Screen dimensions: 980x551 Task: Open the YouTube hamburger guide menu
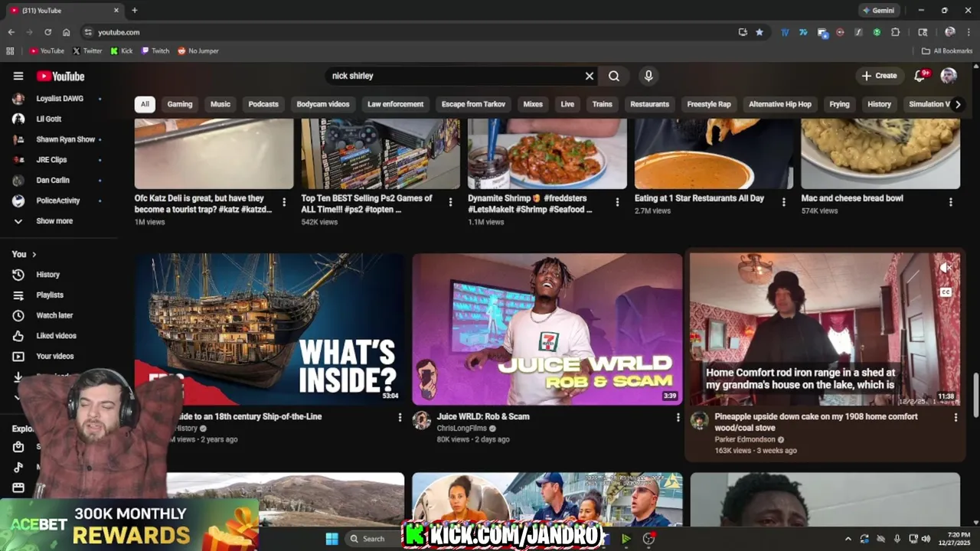(18, 76)
